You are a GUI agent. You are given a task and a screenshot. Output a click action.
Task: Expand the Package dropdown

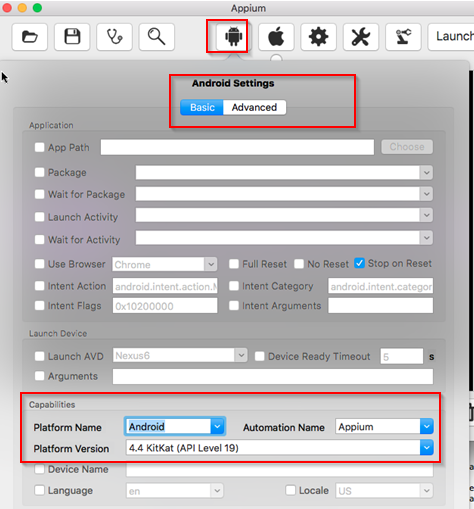pos(426,173)
